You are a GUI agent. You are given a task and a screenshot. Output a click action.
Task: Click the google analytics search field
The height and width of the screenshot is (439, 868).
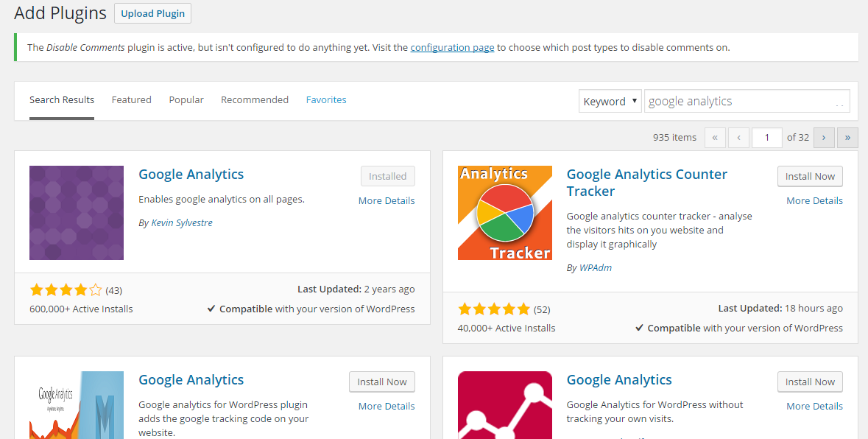(747, 102)
